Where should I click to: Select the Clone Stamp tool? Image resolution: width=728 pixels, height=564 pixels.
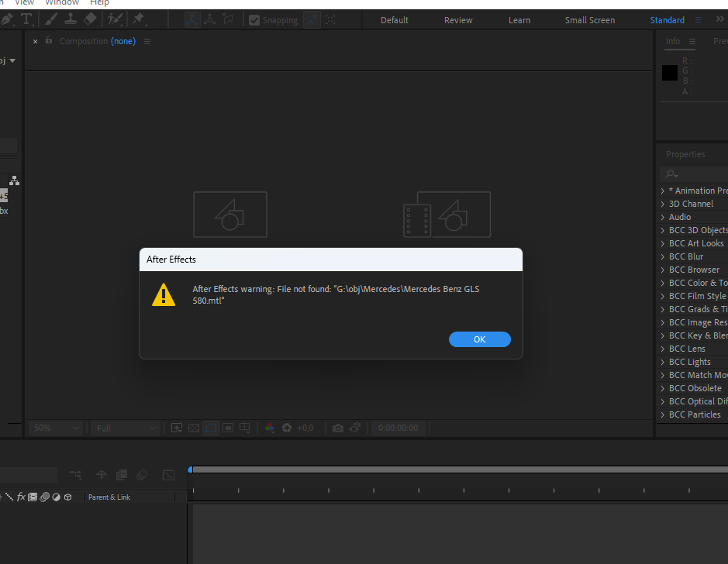72,19
